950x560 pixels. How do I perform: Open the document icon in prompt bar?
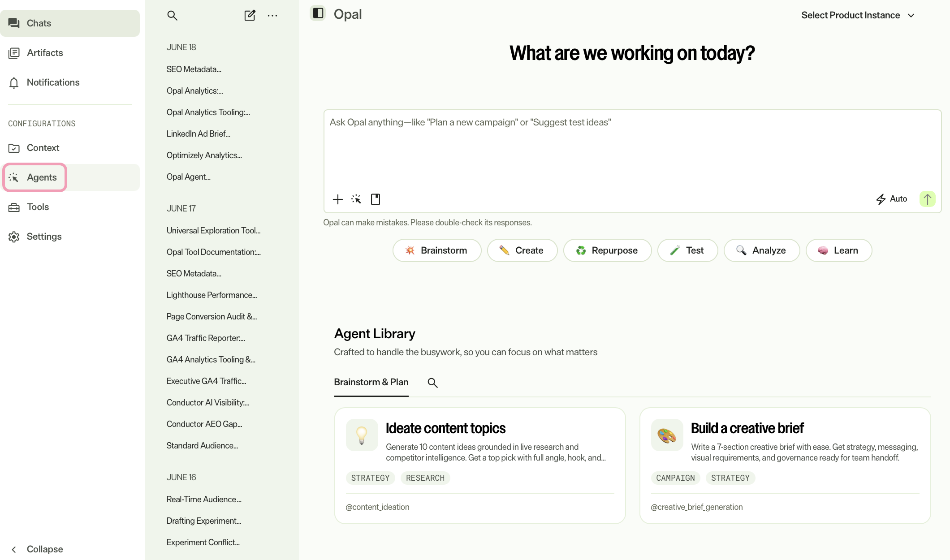pos(376,199)
